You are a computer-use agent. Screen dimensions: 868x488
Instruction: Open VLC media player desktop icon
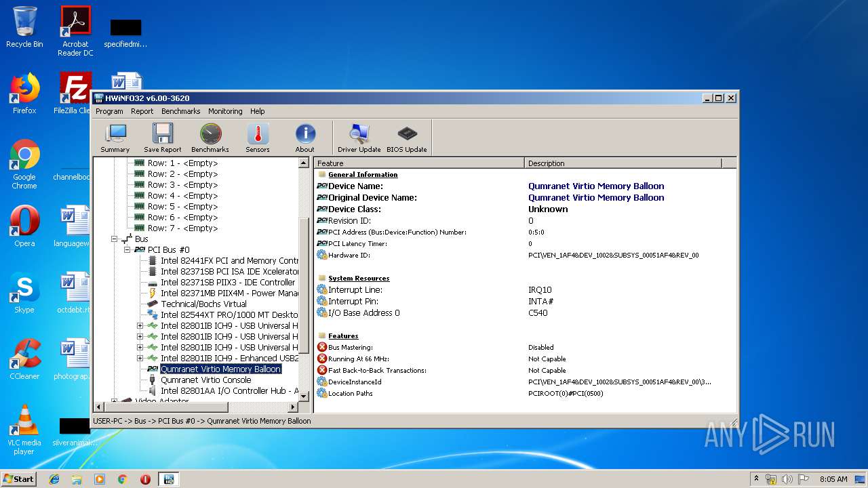point(24,430)
